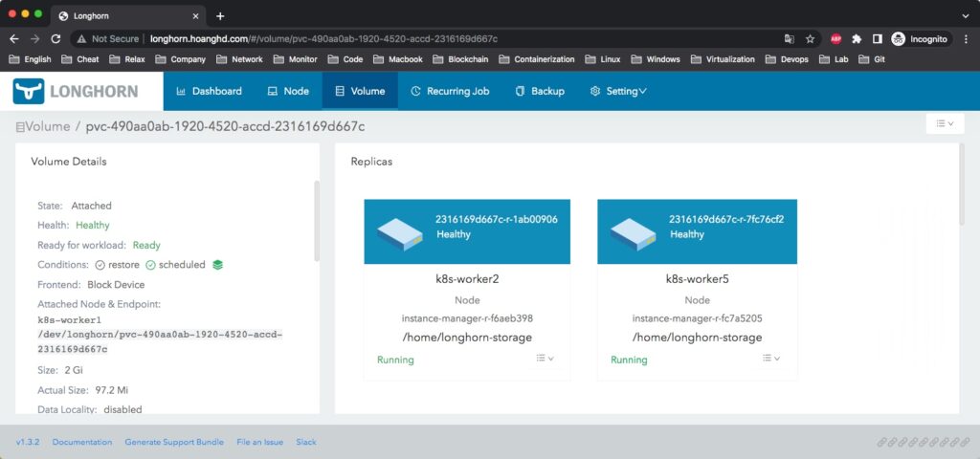Open the Devops bookmarks folder
Screen dimensions: 980x459
(787, 59)
